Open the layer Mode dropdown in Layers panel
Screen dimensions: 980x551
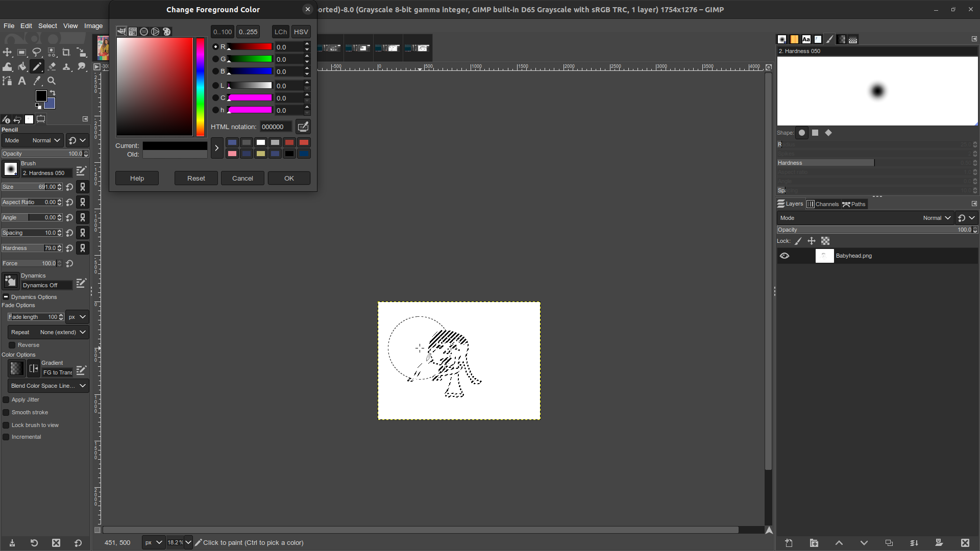pyautogui.click(x=937, y=218)
